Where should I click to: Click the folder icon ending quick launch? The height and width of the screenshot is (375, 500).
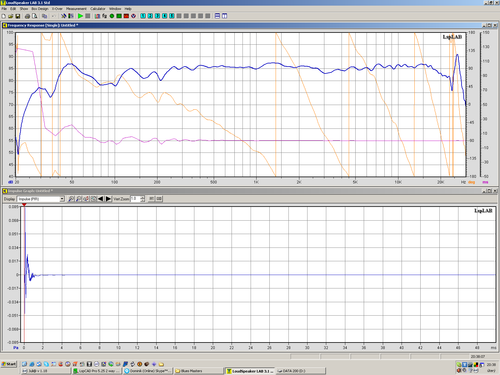coord(161,364)
